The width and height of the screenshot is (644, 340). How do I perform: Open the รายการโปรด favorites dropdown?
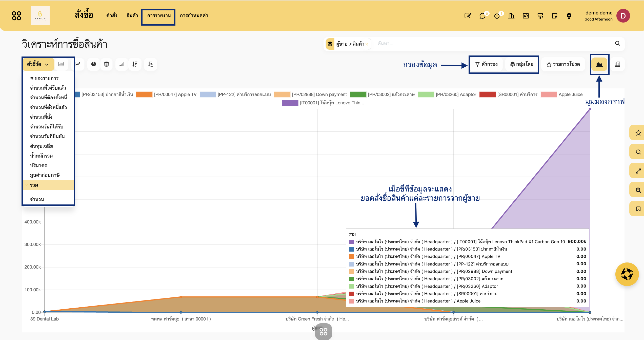563,64
